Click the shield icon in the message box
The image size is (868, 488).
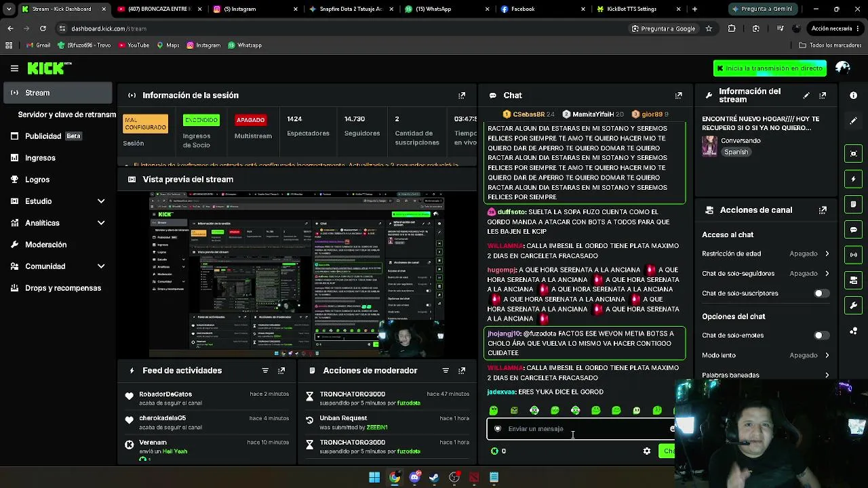(498, 429)
